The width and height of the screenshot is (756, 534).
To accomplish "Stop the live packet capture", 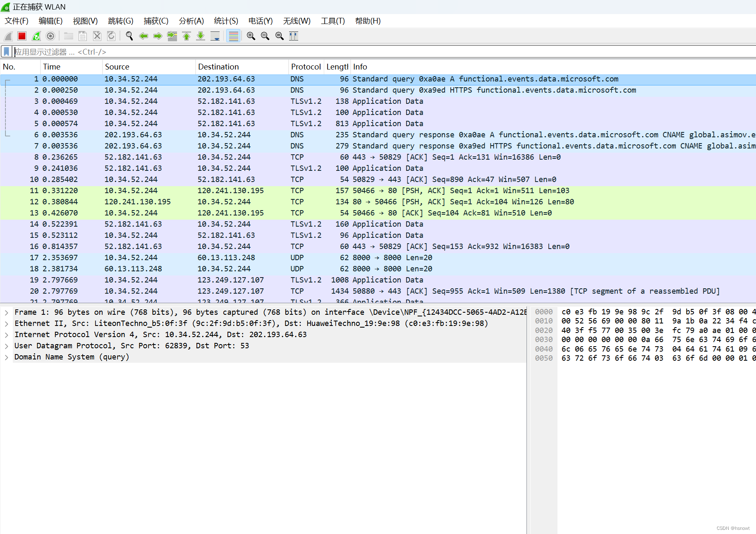I will (x=22, y=36).
